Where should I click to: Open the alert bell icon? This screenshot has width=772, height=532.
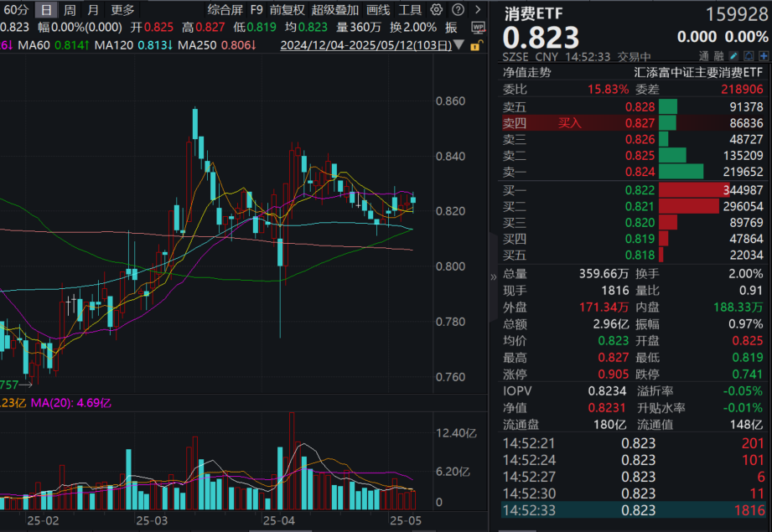coord(749,55)
